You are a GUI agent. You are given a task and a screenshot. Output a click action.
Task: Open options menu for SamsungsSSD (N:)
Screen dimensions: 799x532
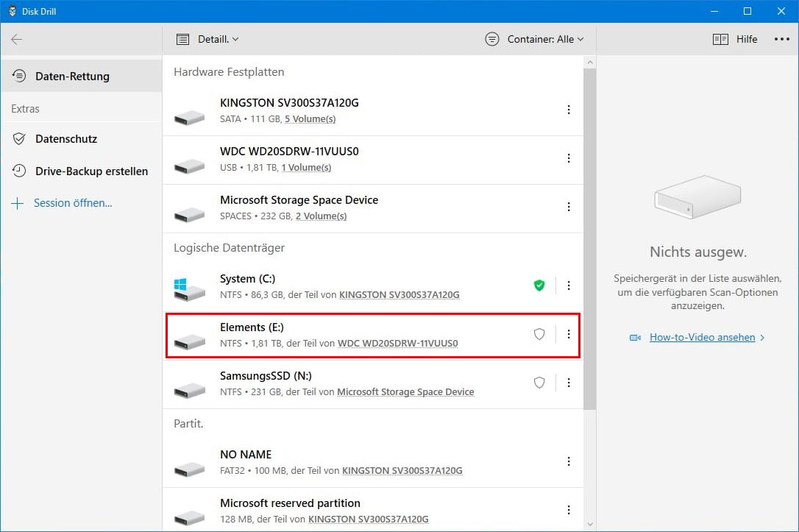point(569,382)
